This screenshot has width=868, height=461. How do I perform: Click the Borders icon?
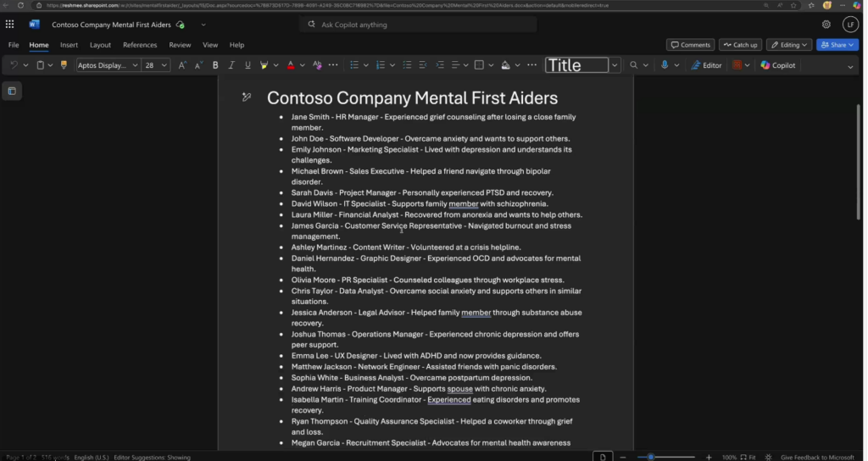pyautogui.click(x=480, y=65)
